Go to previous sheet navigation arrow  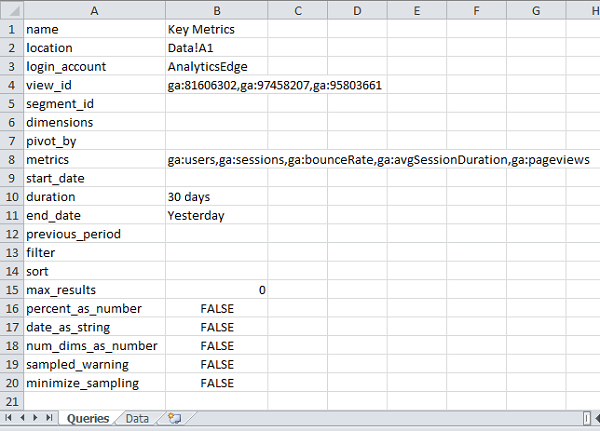(x=22, y=418)
